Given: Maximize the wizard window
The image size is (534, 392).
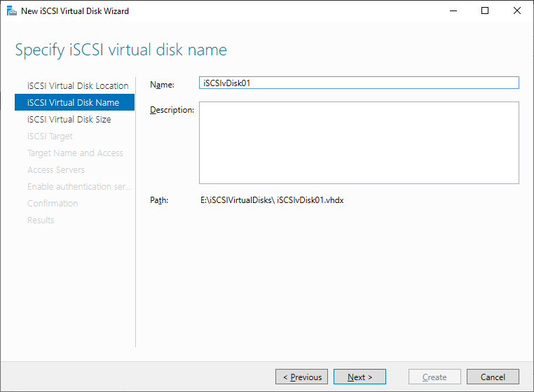Looking at the screenshot, I should [485, 11].
